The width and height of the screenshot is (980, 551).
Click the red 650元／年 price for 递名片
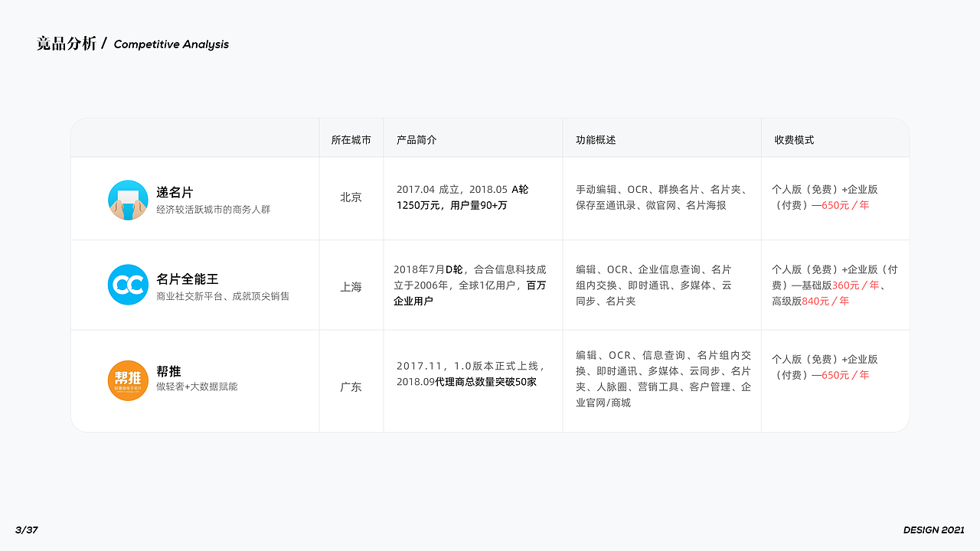pyautogui.click(x=844, y=205)
